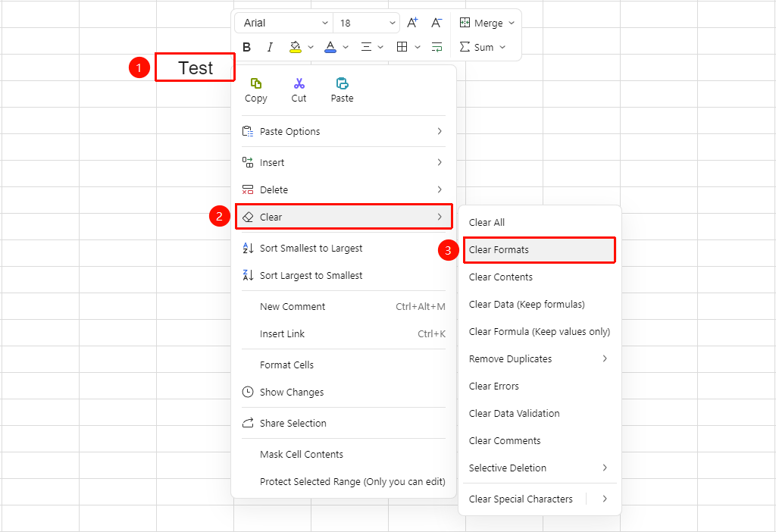776x532 pixels.
Task: Open the Clear submenu entry
Action: [x=343, y=217]
